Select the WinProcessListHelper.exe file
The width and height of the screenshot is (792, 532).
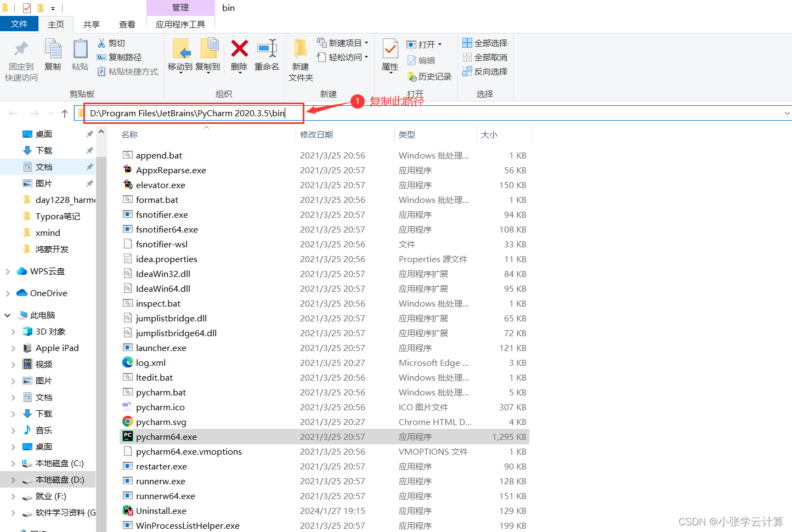tap(188, 525)
